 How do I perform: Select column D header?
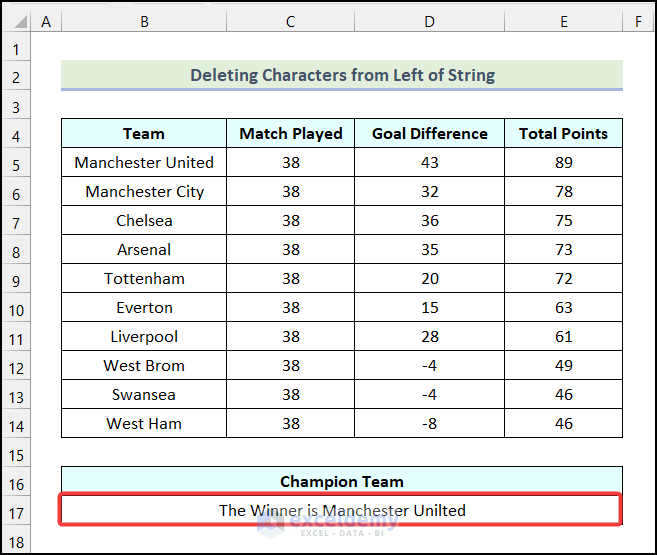click(x=429, y=21)
